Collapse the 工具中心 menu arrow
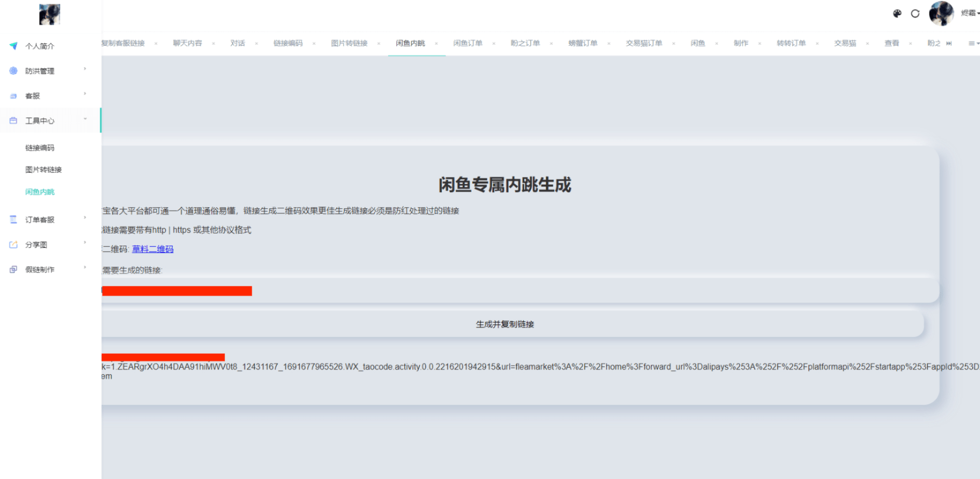The width and height of the screenshot is (980, 479). coord(85,119)
